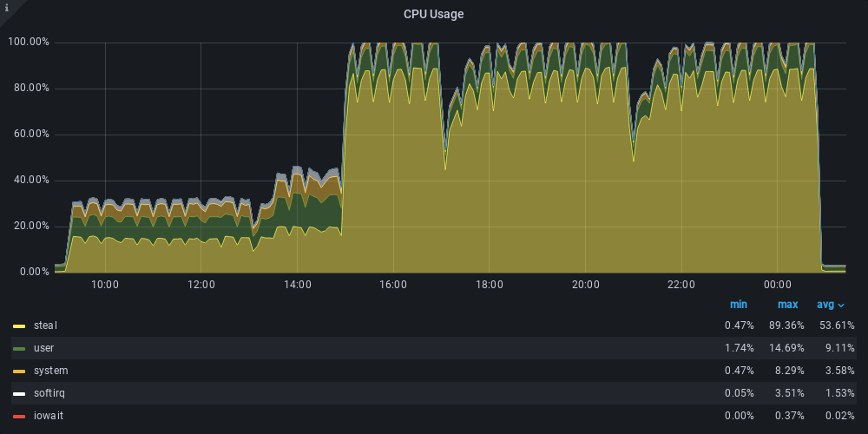
Task: Toggle the user series legend label
Action: click(44, 348)
